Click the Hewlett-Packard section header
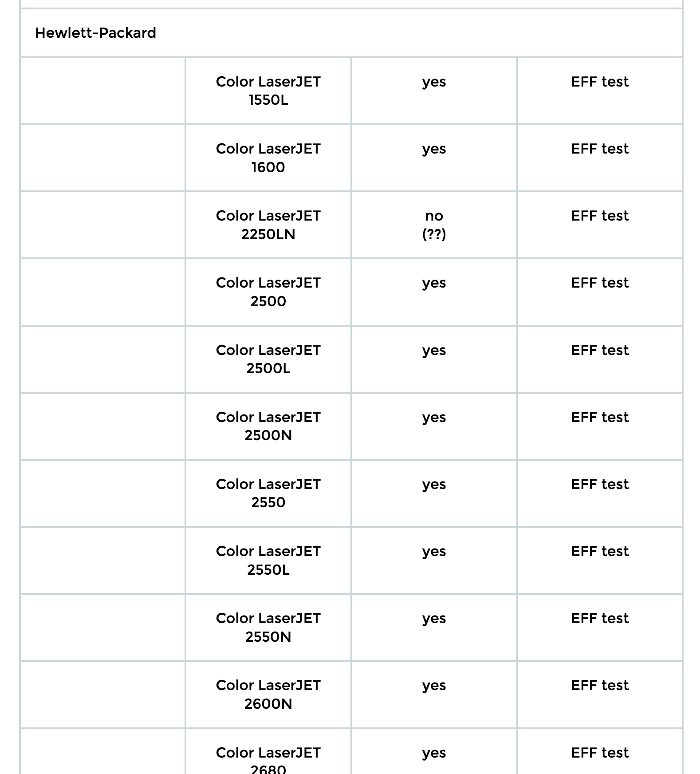The height and width of the screenshot is (774, 700). click(x=95, y=33)
